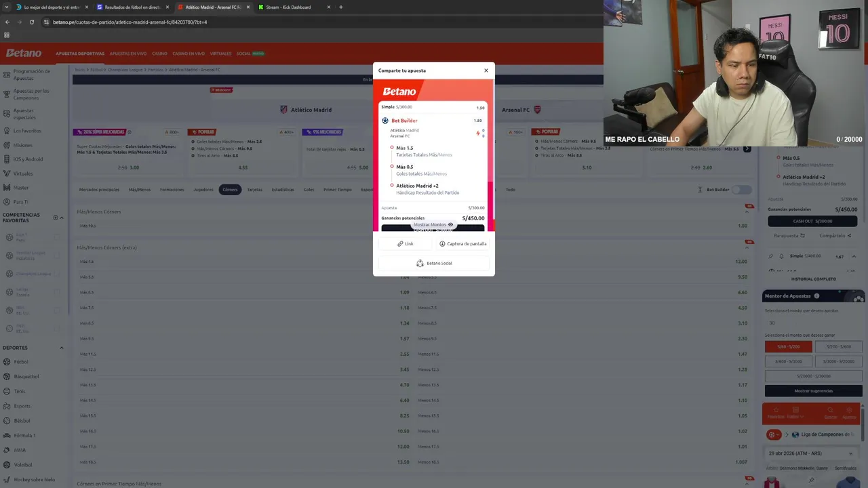Open the browser tab search chevron
Viewport: 868px width, 488px height.
pyautogui.click(x=6, y=7)
